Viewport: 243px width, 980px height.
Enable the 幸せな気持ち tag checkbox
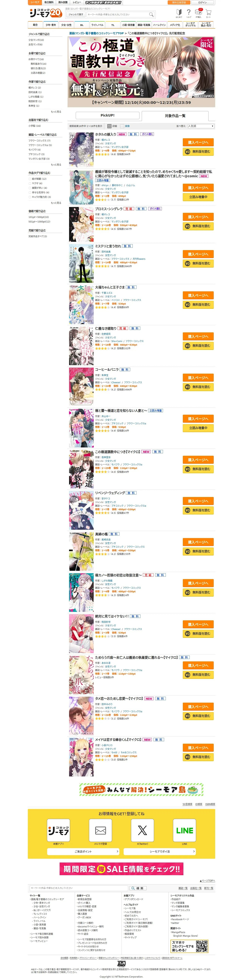click(30, 193)
